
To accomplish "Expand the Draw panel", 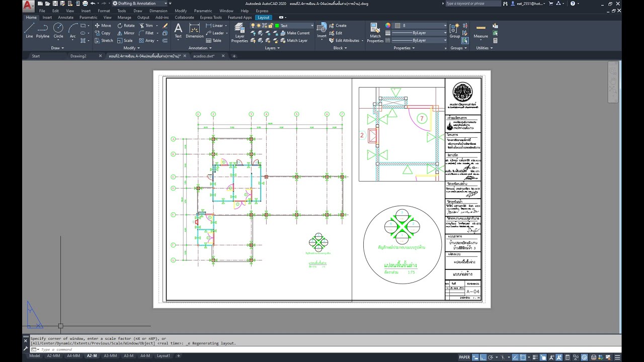I will pos(57,48).
